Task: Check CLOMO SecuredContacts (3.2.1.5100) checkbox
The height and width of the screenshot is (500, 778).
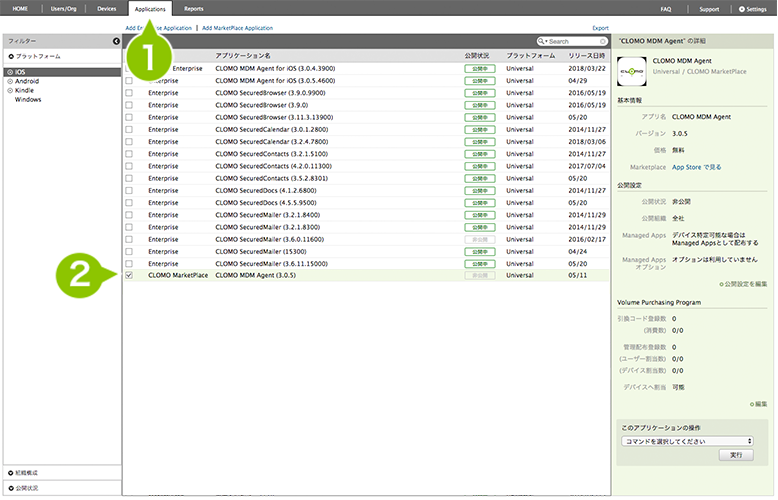Action: [129, 154]
